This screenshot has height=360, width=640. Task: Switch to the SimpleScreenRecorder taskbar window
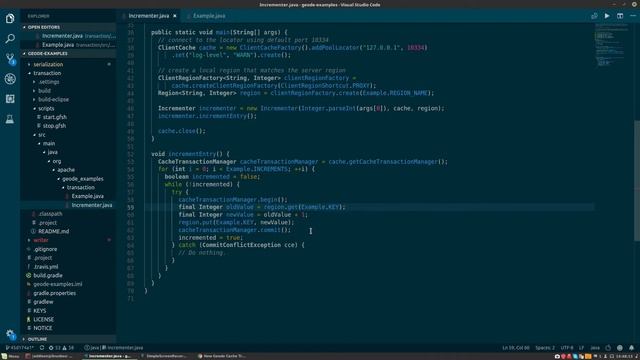tap(164, 356)
